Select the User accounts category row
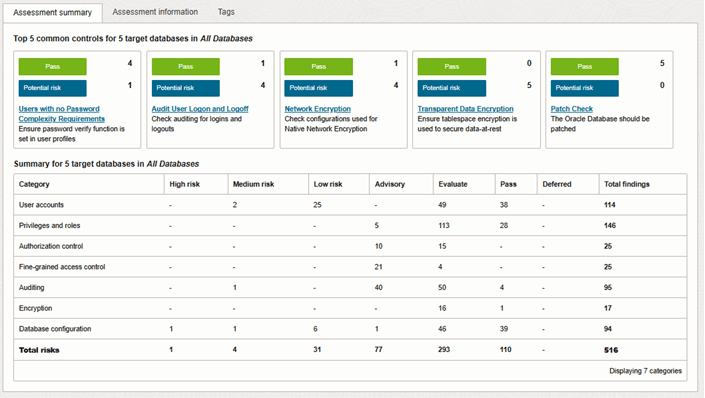Viewport: 705px width, 398px height. [350, 205]
